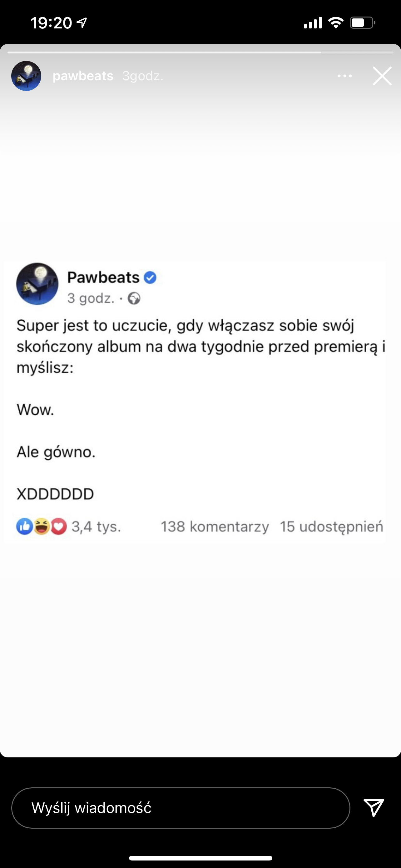Open the 3,4 tys. reactions count

[x=96, y=526]
